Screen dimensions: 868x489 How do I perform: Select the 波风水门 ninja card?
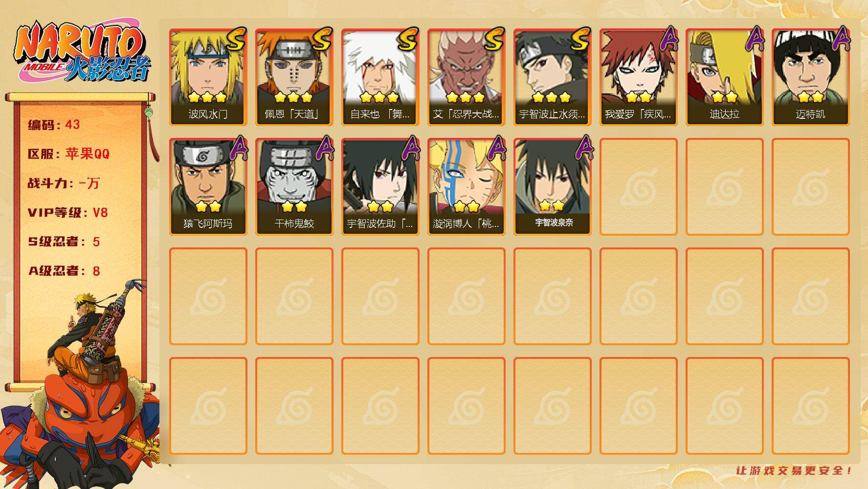(x=208, y=77)
